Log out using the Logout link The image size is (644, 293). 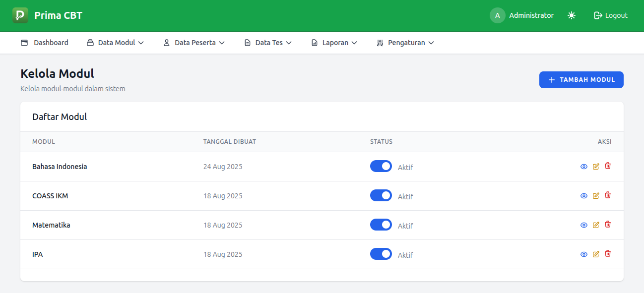(x=611, y=15)
